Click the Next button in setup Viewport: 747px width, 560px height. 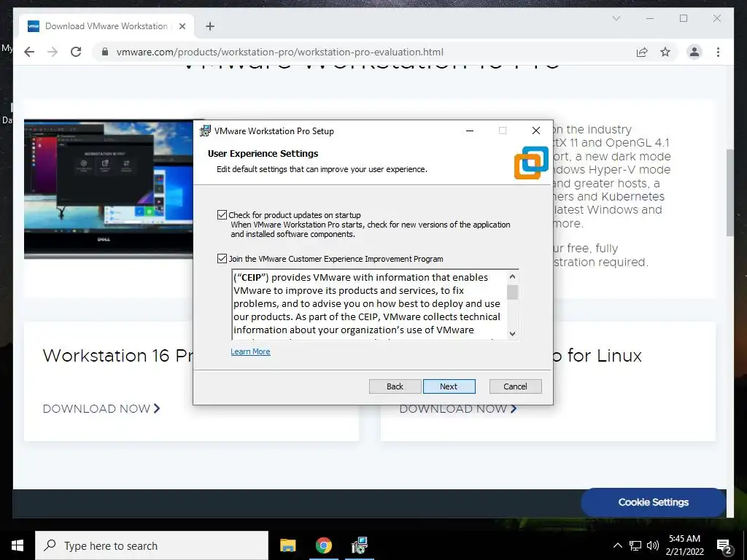click(x=449, y=386)
